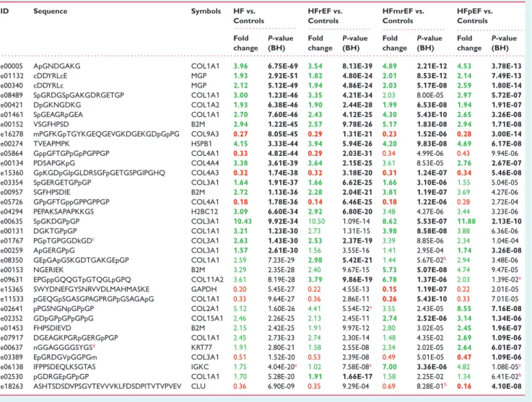Click sequence cDDYRLcE
Viewport: 532px width, 402px height.
tap(51, 76)
